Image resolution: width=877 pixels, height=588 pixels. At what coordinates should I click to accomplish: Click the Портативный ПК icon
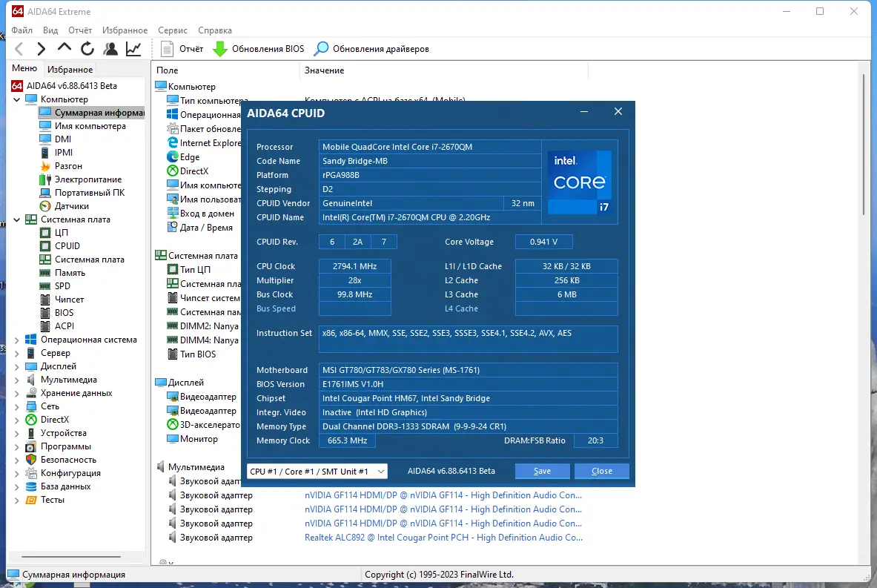coord(45,193)
